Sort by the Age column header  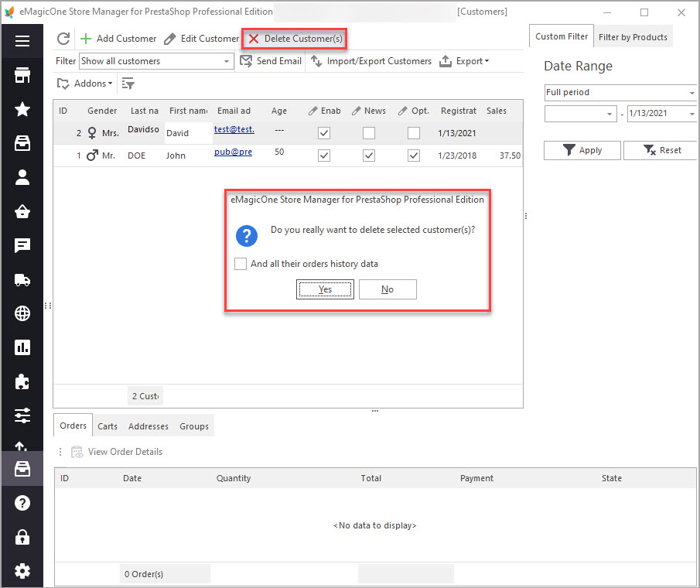pyautogui.click(x=279, y=111)
